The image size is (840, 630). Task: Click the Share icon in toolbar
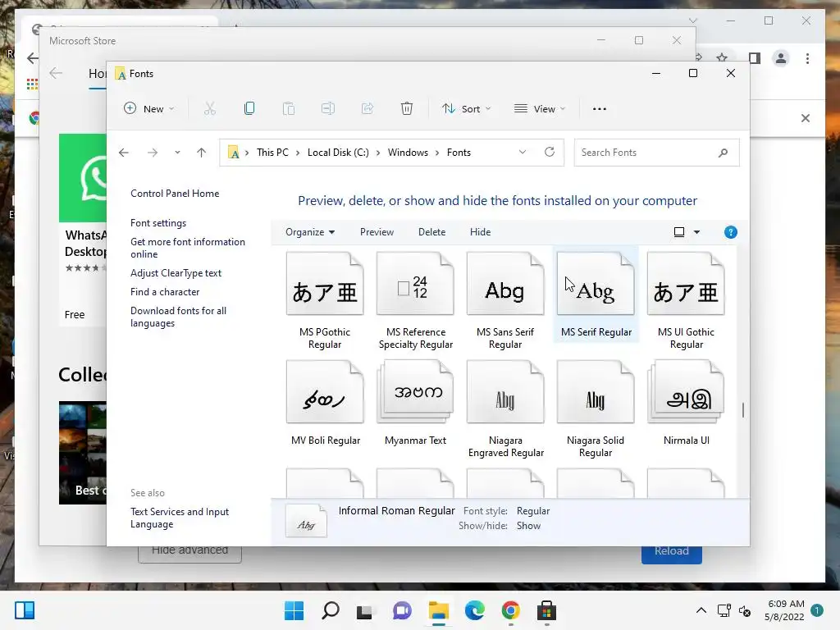point(367,109)
